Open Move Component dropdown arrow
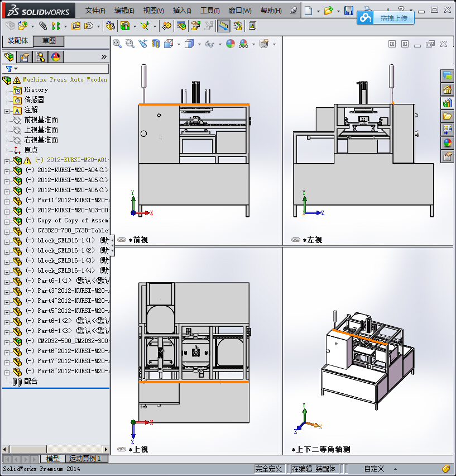Viewport: 456px width, 476px height. 99,27
